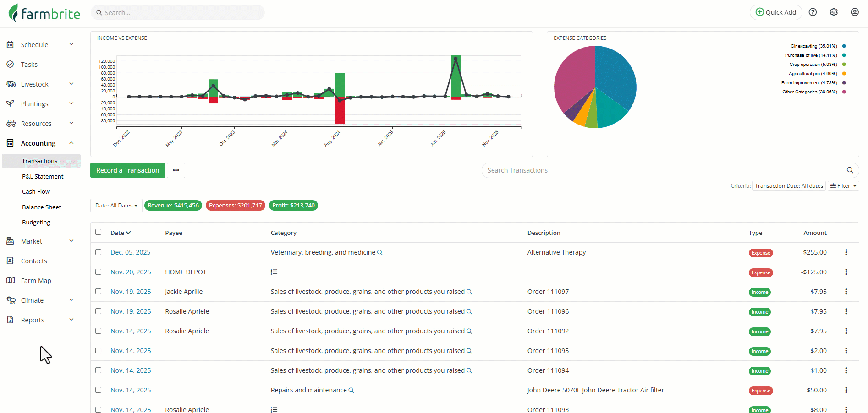Click the Farm Map icon in sidebar
Viewport: 868px width, 413px height.
(11, 280)
